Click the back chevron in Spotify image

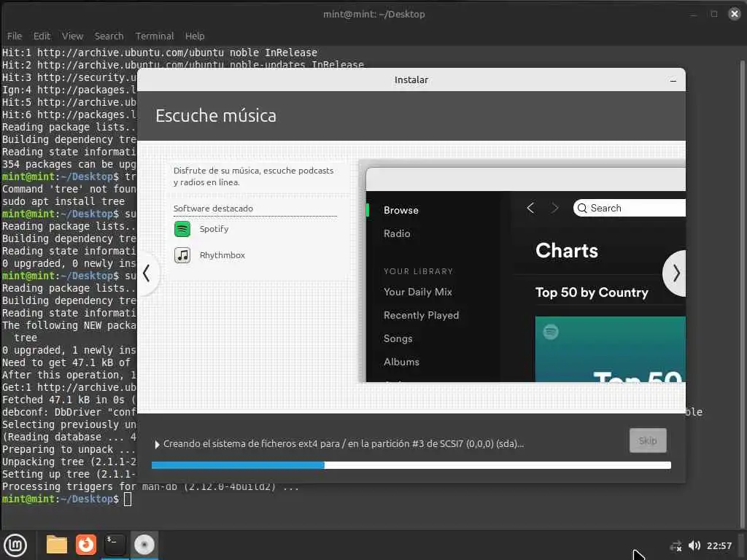(530, 208)
